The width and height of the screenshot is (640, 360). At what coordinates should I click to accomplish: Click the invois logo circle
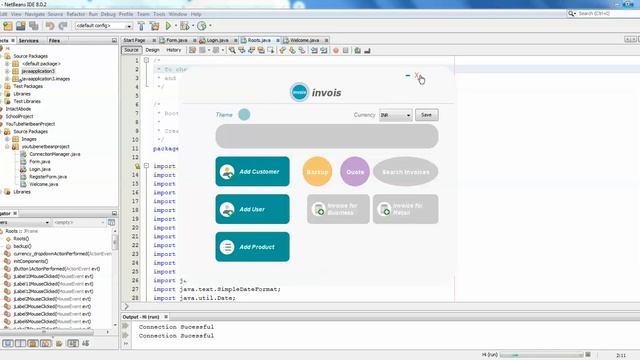(299, 92)
